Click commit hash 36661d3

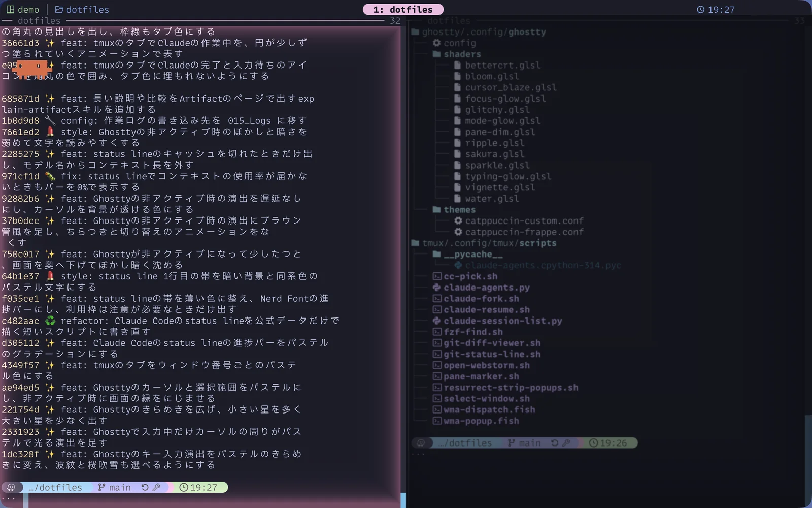tap(20, 43)
